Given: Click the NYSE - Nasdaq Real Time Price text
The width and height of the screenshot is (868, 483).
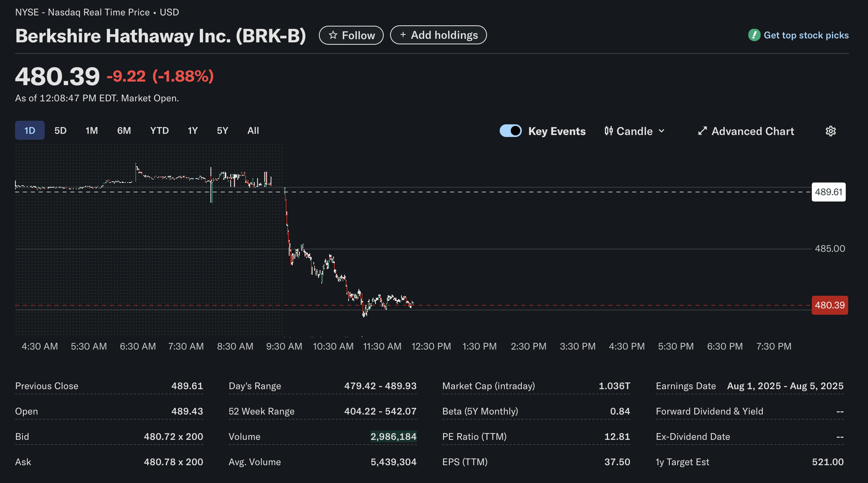Looking at the screenshot, I should pyautogui.click(x=82, y=12).
